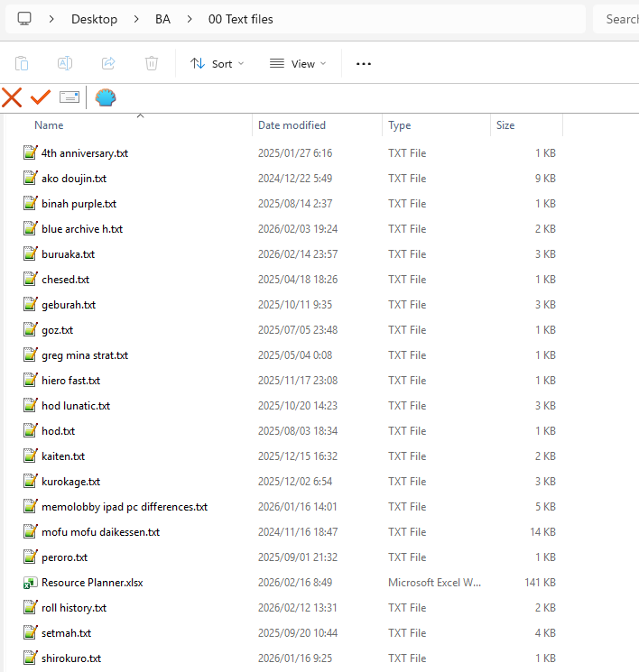Image resolution: width=639 pixels, height=672 pixels.
Task: Click icon of 4th anniversary.txt
Action: click(30, 152)
